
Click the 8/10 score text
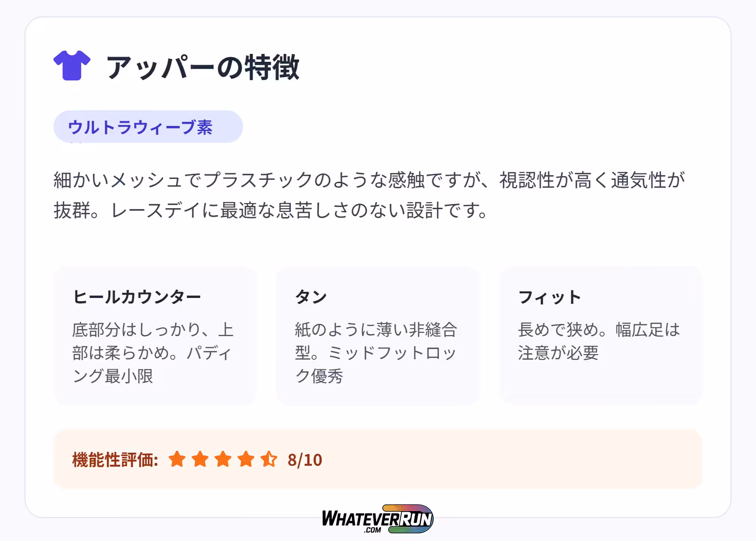305,460
